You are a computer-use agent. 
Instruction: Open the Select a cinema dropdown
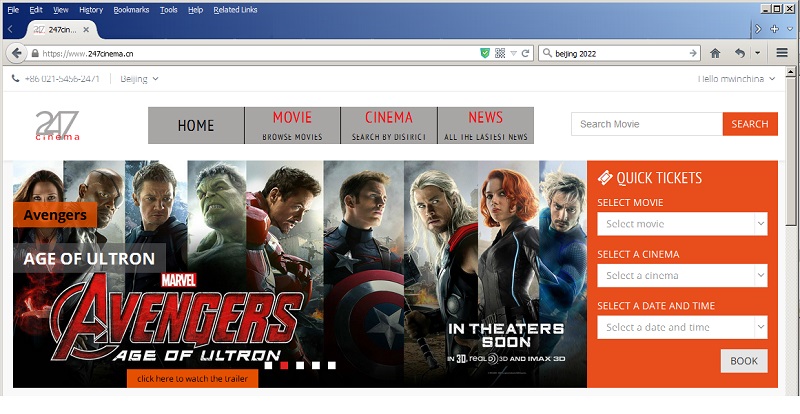682,276
